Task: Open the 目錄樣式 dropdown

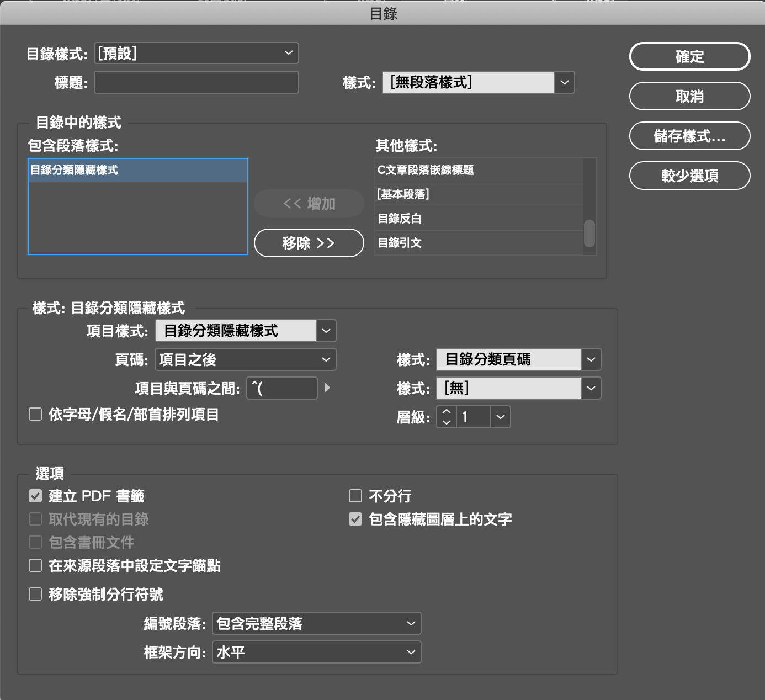Action: click(x=196, y=53)
